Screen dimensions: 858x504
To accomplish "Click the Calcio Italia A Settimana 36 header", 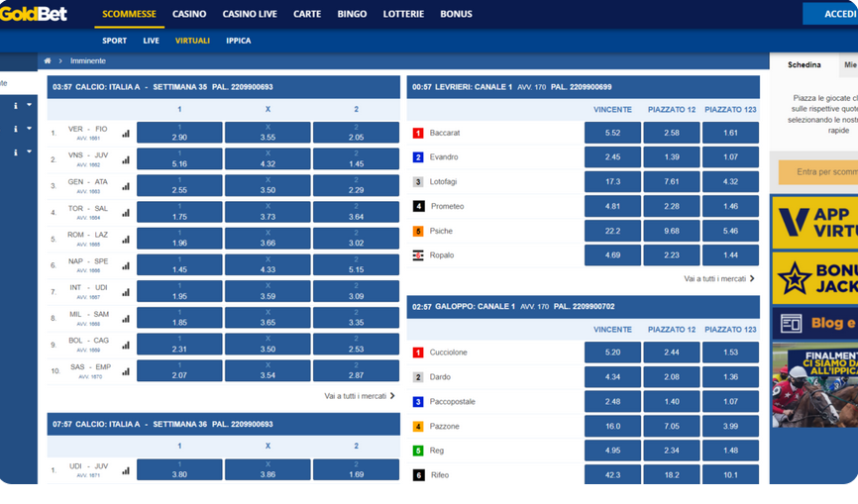I will (224, 424).
